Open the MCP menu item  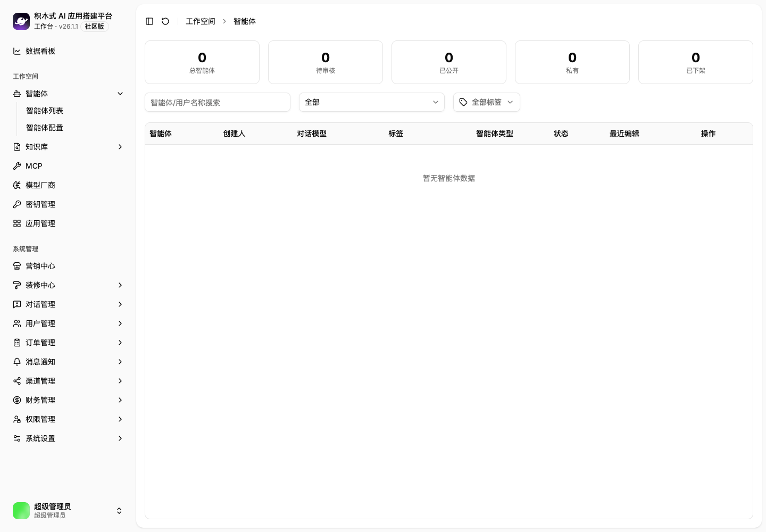coord(68,166)
